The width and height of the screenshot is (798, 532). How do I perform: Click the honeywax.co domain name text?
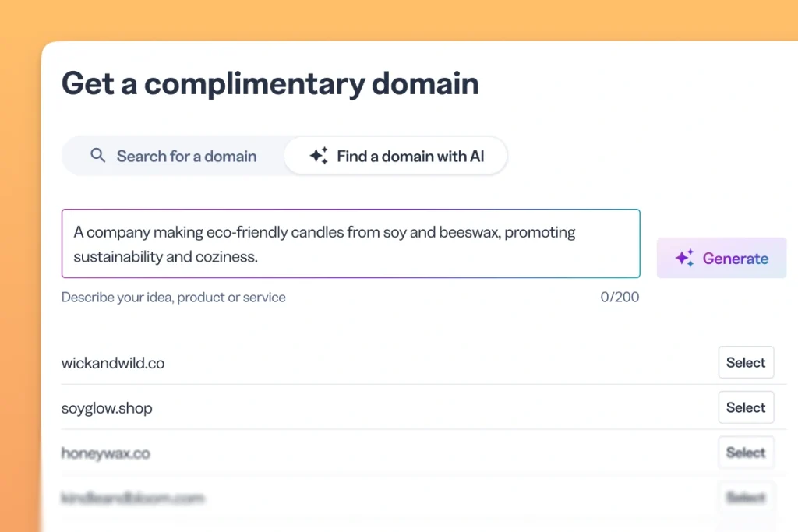(x=106, y=453)
